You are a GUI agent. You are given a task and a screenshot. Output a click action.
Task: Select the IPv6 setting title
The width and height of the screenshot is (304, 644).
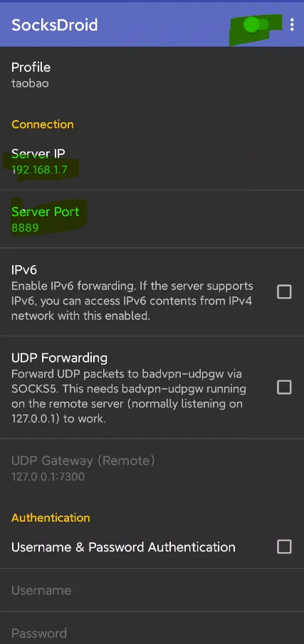pos(24,270)
